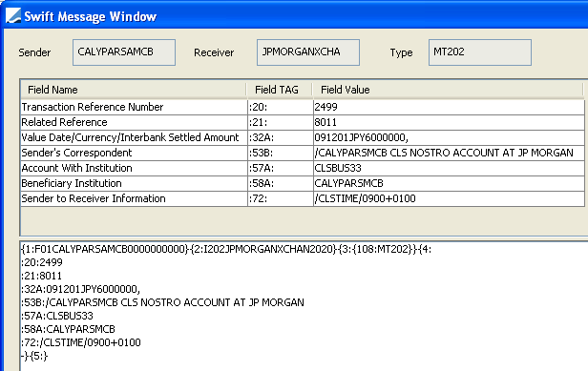Click the CLS NOSTRO ACCOUNT value cell

449,153
